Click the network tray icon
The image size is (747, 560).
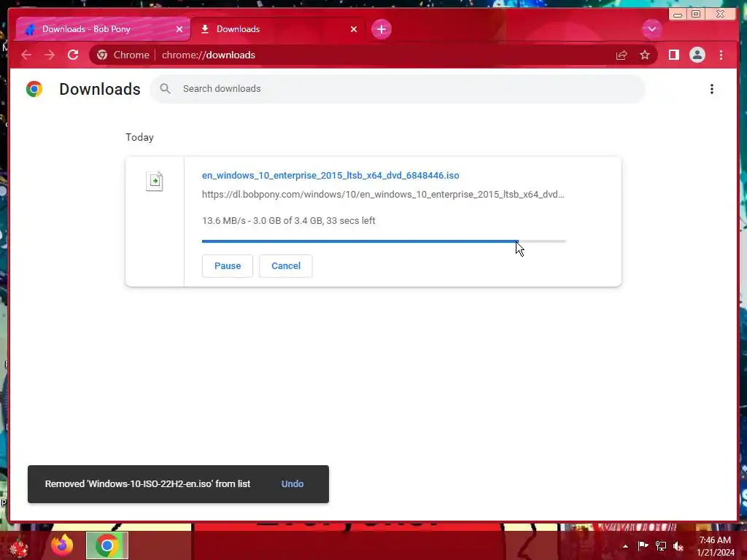(661, 546)
